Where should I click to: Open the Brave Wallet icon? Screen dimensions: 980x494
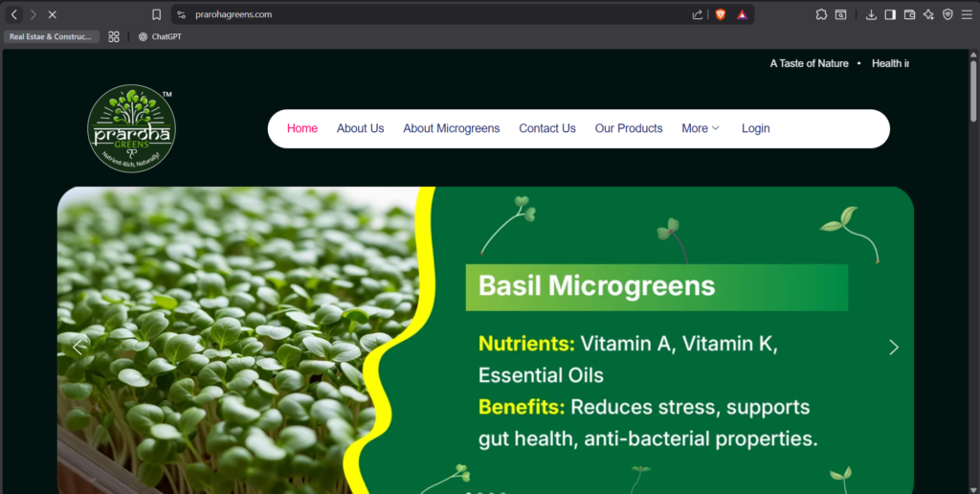click(x=909, y=14)
